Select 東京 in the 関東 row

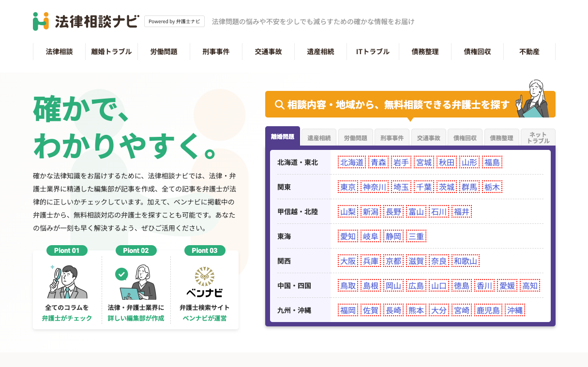348,187
